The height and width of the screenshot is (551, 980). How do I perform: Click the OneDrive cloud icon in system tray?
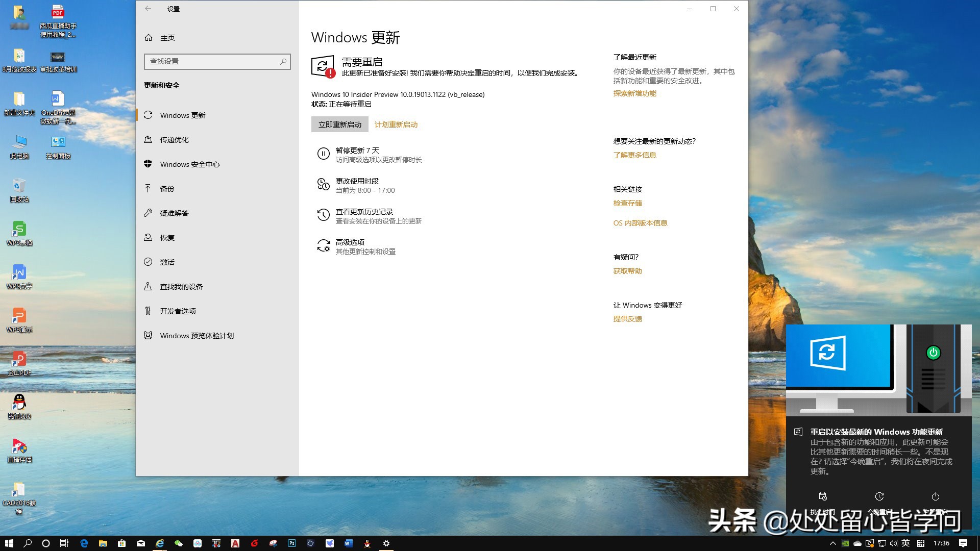tap(857, 543)
